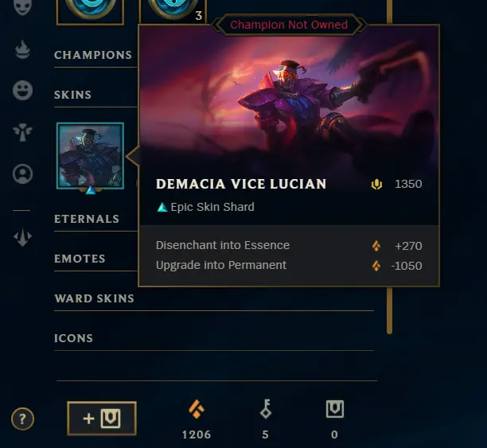The height and width of the screenshot is (448, 487).
Task: Click the downward arrow crest sidebar icon
Action: click(x=22, y=238)
